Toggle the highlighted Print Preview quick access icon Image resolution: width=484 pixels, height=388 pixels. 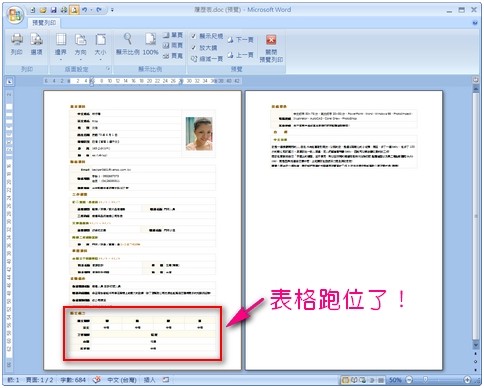tap(74, 10)
